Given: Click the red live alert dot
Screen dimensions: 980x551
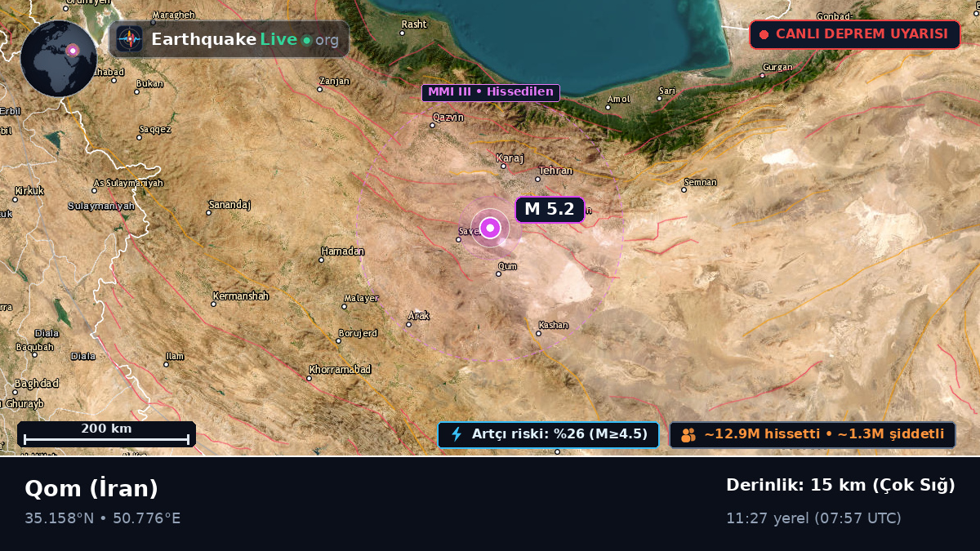Looking at the screenshot, I should pos(764,34).
